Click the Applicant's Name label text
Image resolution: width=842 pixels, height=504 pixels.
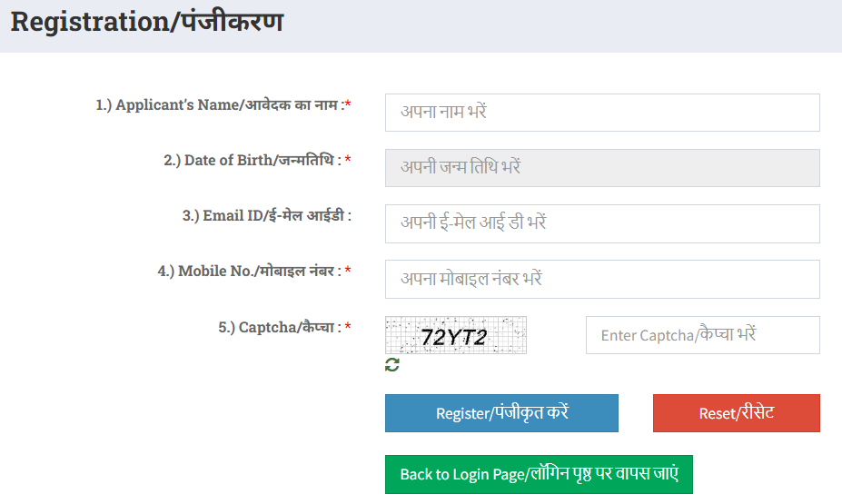tap(220, 104)
